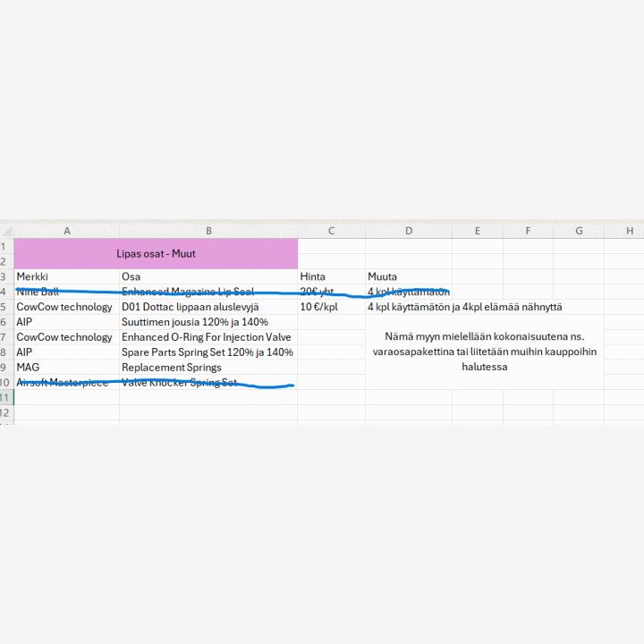The width and height of the screenshot is (644, 644).
Task: Click the '10 €/kpl' price cell
Action: point(331,307)
